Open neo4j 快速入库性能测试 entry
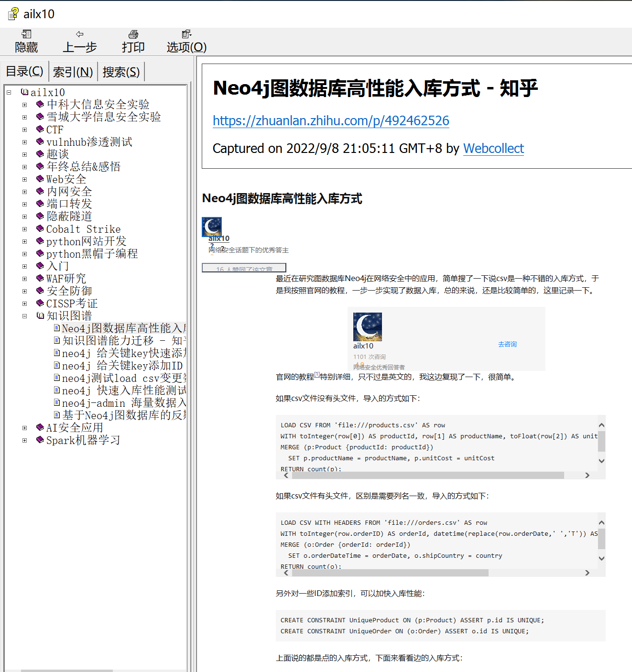The height and width of the screenshot is (672, 632). pos(124,390)
